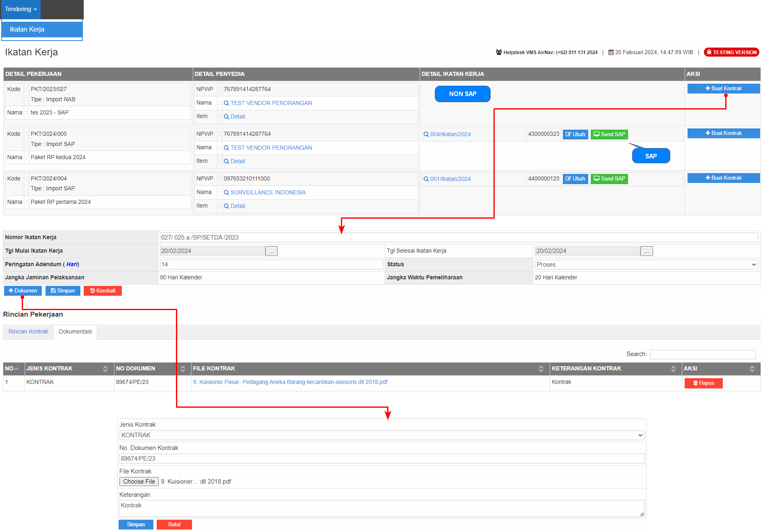763x532 pixels.
Task: Click the Kembali button
Action: coord(103,291)
